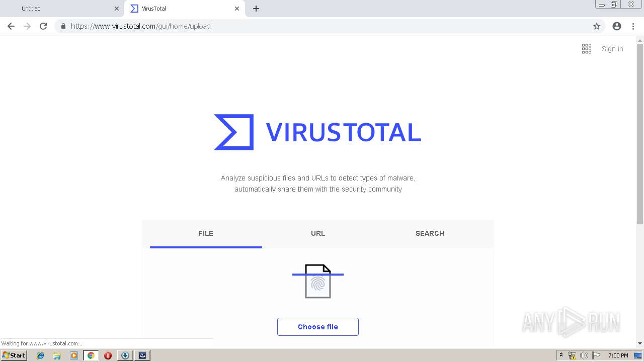644x362 pixels.
Task: Switch to the URL tab
Action: 318,233
